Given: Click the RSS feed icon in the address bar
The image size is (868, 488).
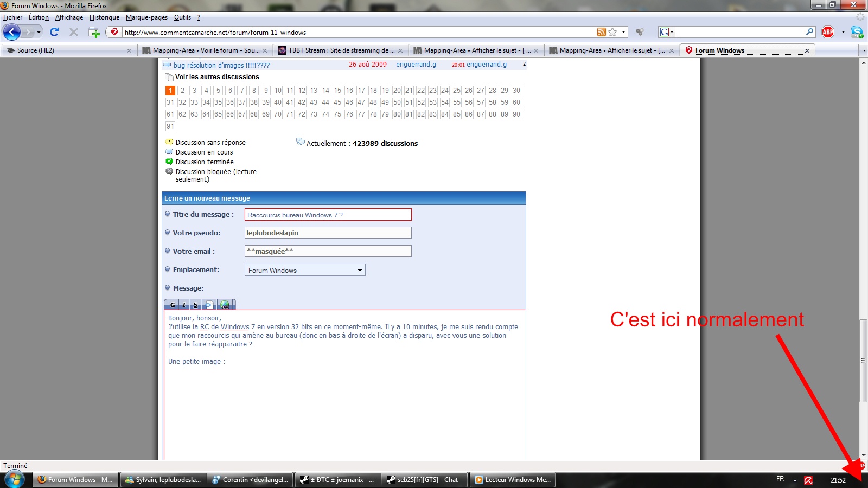Looking at the screenshot, I should coord(601,33).
